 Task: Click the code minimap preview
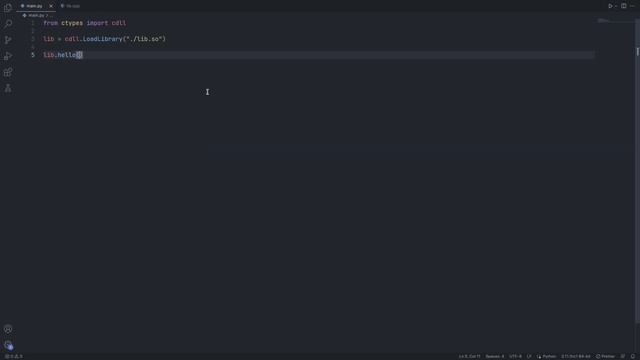[x=604, y=20]
